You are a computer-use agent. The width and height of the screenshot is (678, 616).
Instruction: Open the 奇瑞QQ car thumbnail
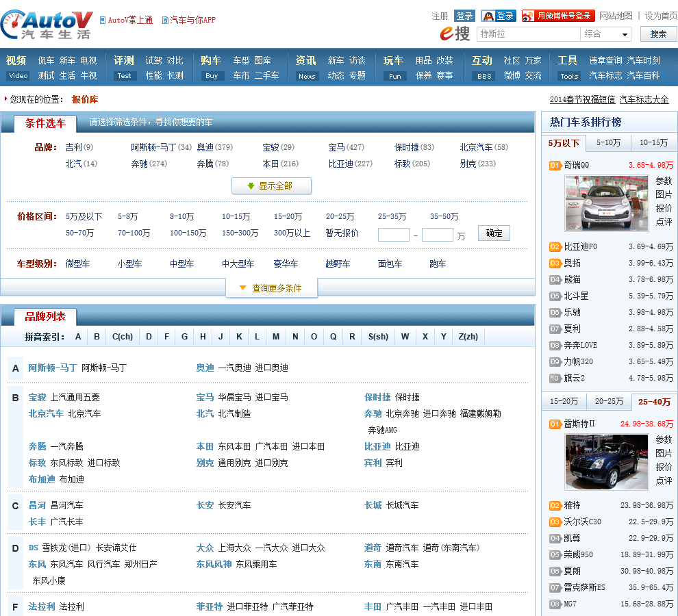click(x=607, y=203)
